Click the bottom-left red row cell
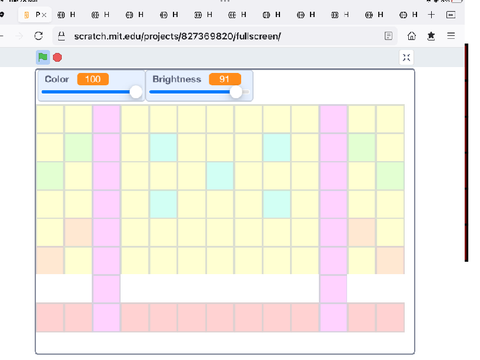 point(50,317)
